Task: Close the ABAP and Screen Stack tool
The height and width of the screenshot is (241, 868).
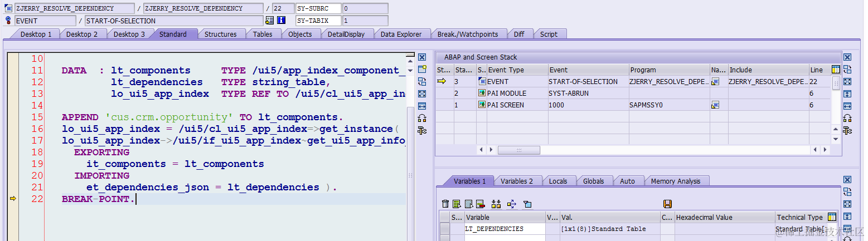Action: pos(847,57)
